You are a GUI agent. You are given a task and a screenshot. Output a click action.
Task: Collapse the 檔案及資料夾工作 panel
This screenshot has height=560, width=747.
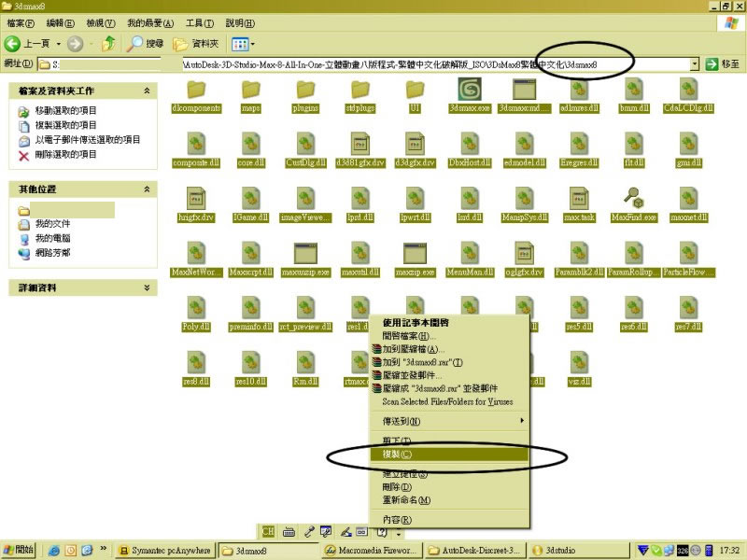147,91
